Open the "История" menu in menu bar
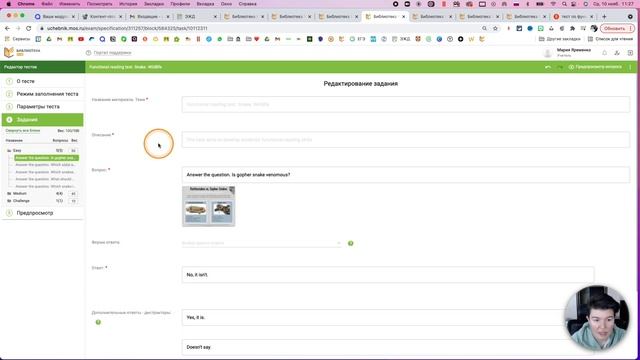The image size is (640, 360). 128,4
